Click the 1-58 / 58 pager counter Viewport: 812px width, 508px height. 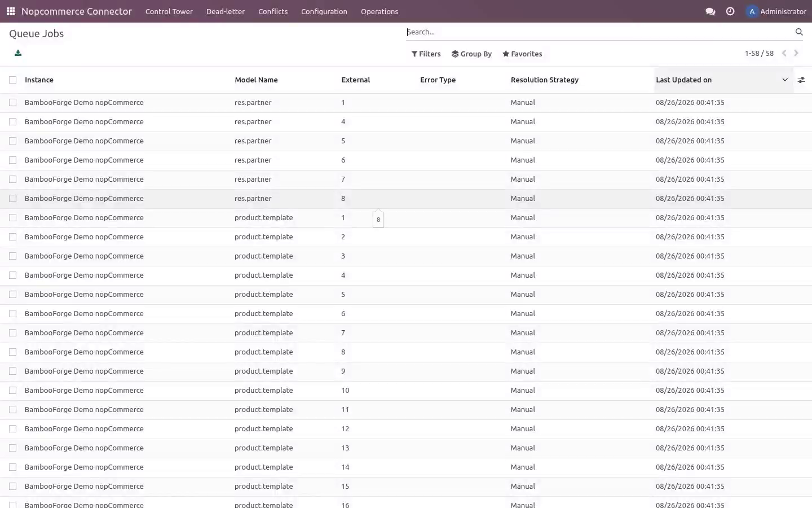point(759,54)
